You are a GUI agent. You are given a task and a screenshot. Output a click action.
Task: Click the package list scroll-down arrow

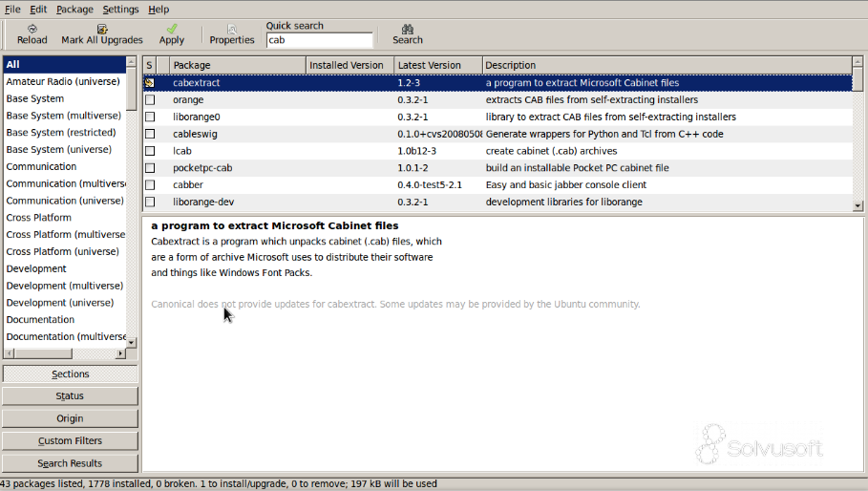point(857,205)
